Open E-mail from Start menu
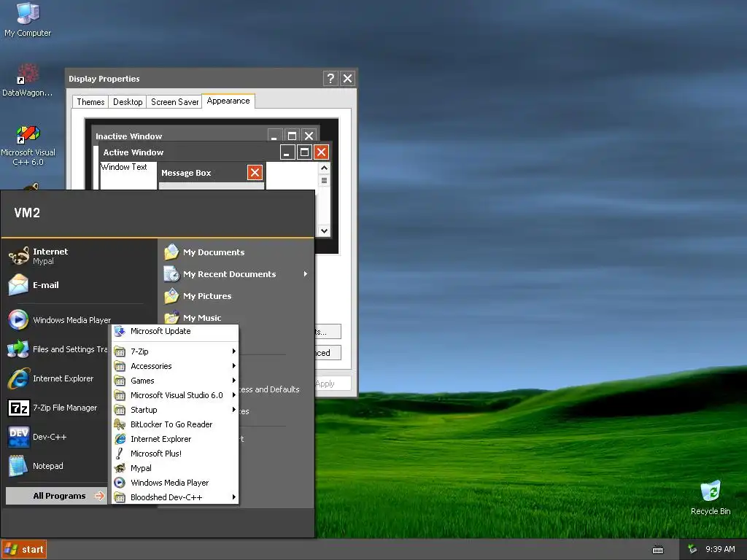This screenshot has height=560, width=747. tap(46, 285)
